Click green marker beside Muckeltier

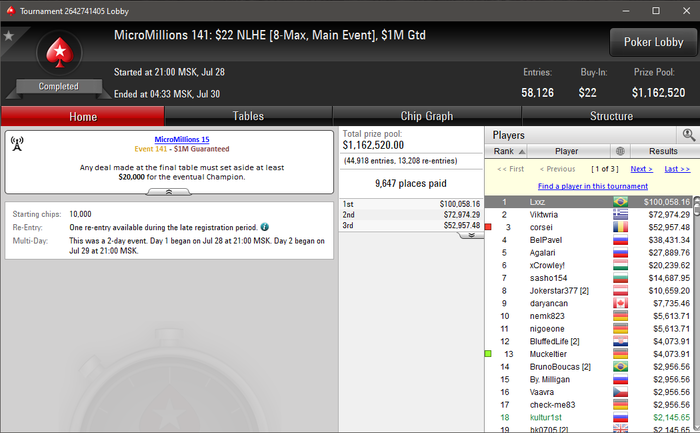pyautogui.click(x=488, y=354)
